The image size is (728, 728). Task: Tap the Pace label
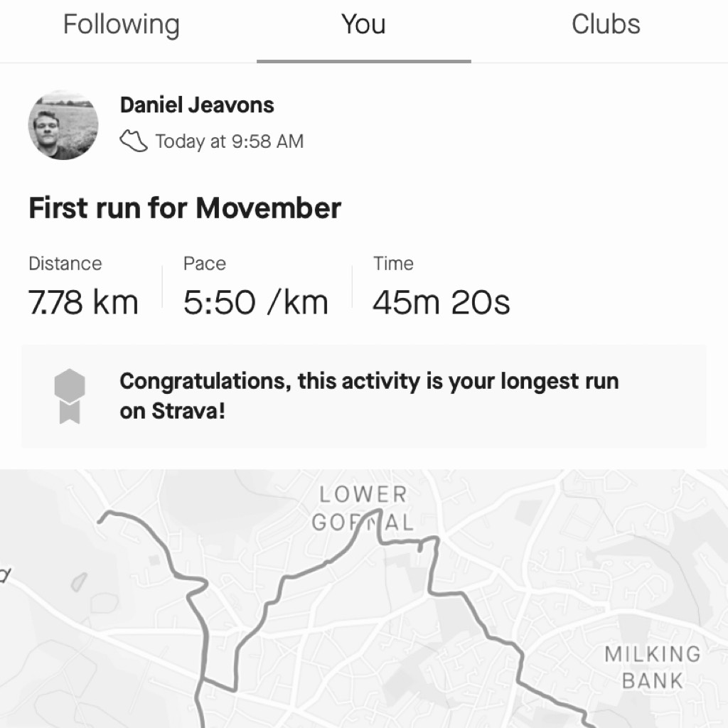coord(205,263)
